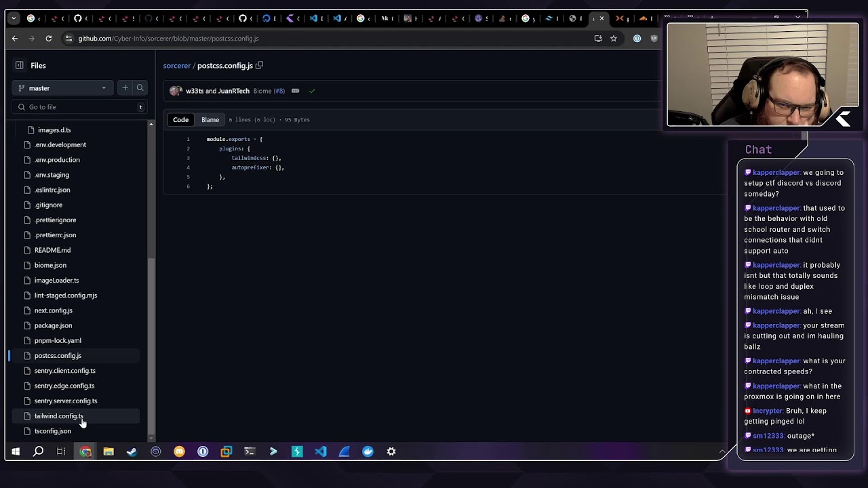The height and width of the screenshot is (488, 868).
Task: Launch Steam from the taskbar
Action: tap(132, 451)
